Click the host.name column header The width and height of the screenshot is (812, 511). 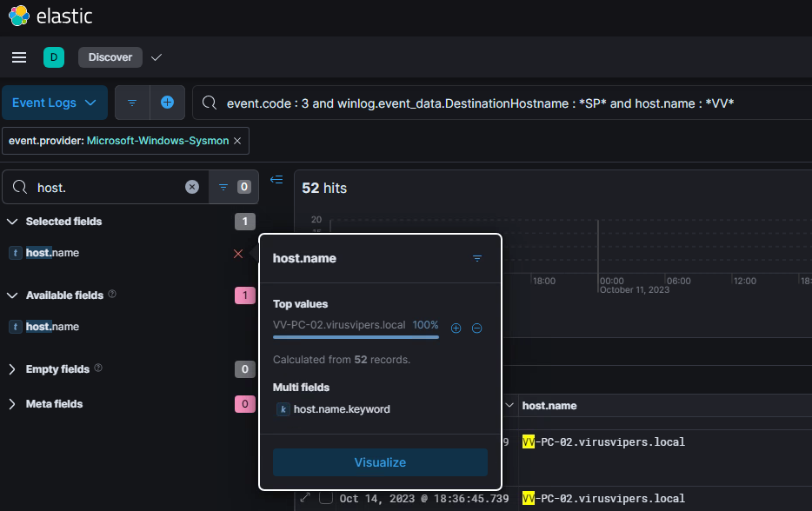[549, 406]
